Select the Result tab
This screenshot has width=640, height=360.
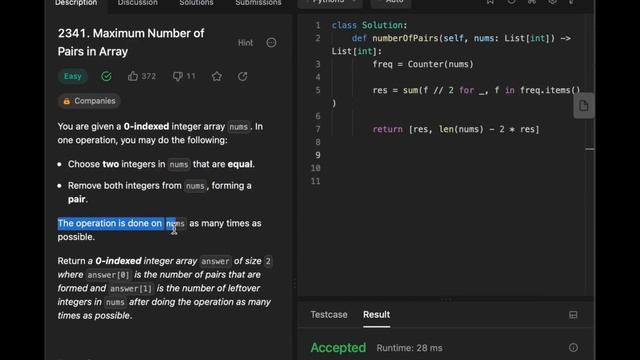(376, 315)
